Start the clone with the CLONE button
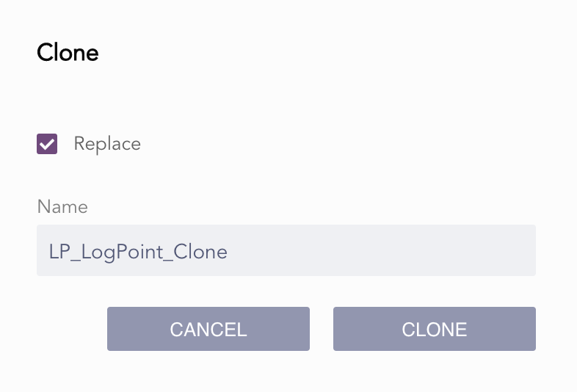577x392 pixels. [x=434, y=329]
